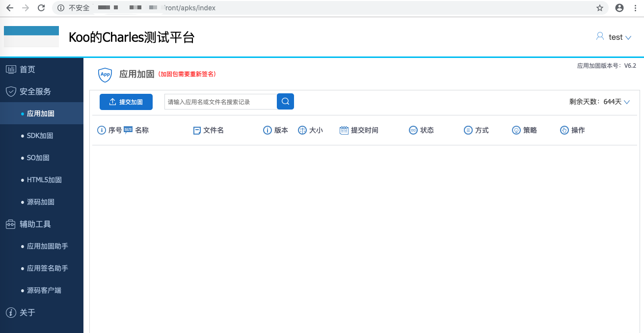Reload the page with the refresh icon
Image resolution: width=644 pixels, height=333 pixels.
42,8
